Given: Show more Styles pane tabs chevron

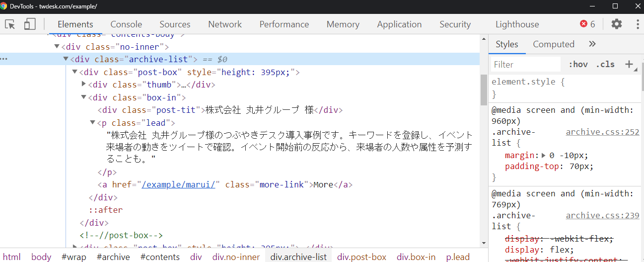Looking at the screenshot, I should pyautogui.click(x=592, y=44).
